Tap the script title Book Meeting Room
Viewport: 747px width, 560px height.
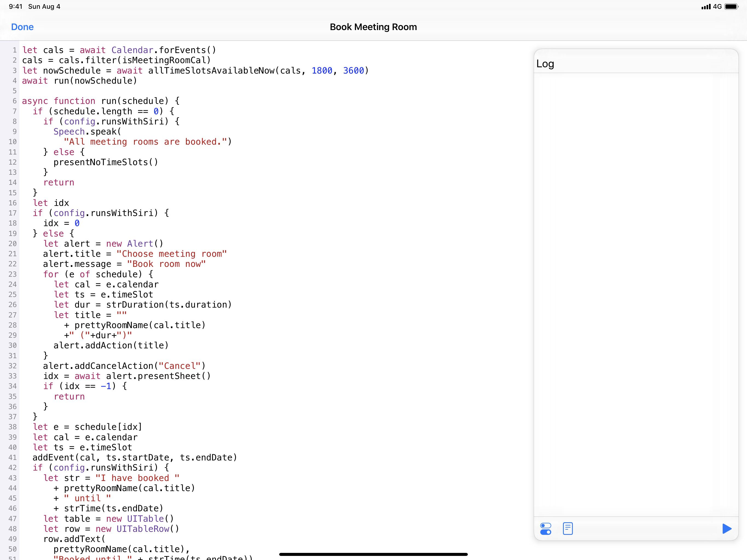click(373, 27)
